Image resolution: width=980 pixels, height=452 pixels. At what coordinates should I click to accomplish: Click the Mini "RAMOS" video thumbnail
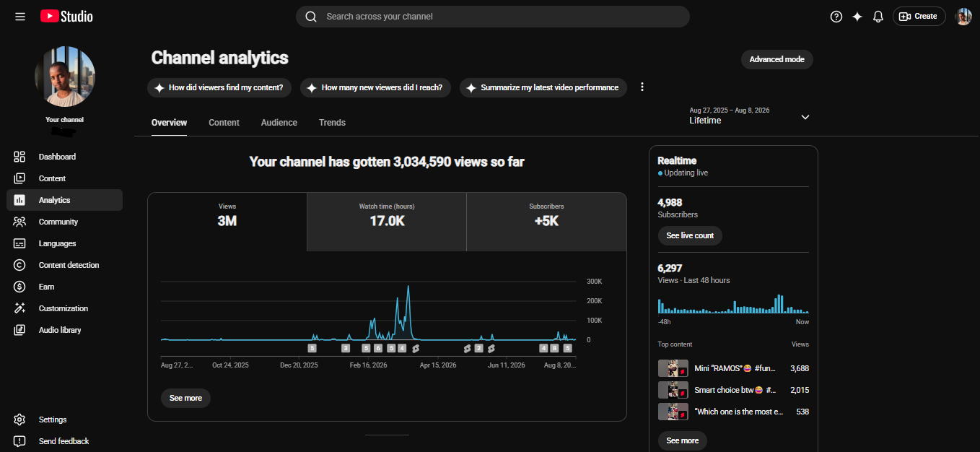tap(673, 368)
